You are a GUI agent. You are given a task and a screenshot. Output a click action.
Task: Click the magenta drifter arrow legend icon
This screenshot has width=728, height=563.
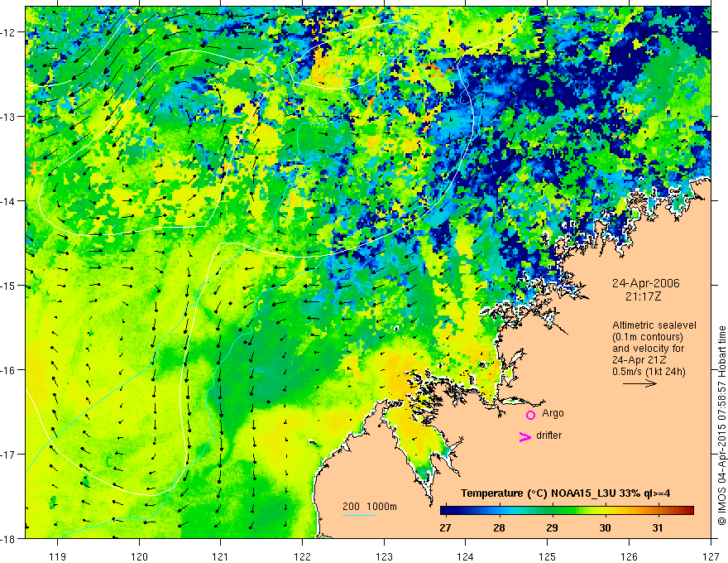(x=525, y=436)
